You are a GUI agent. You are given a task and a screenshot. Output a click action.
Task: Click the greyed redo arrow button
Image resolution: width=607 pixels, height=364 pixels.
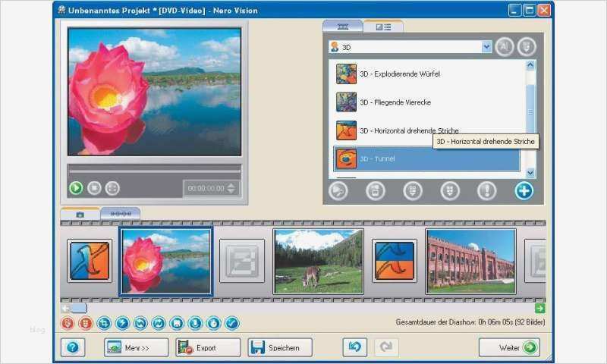click(x=386, y=347)
